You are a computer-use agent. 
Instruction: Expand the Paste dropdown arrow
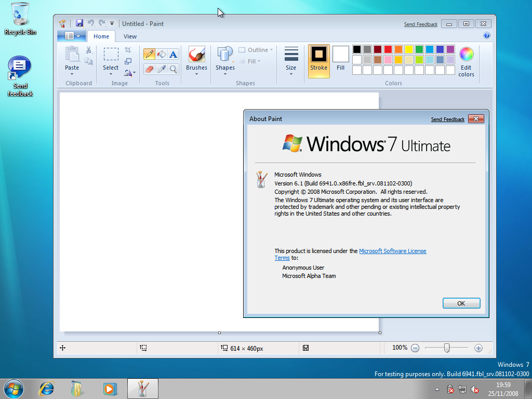pos(72,74)
